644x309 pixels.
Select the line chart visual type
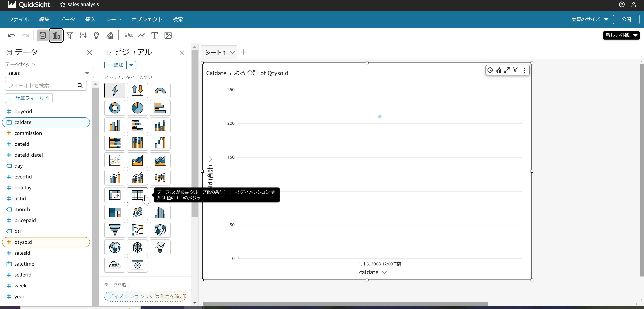pos(115,160)
